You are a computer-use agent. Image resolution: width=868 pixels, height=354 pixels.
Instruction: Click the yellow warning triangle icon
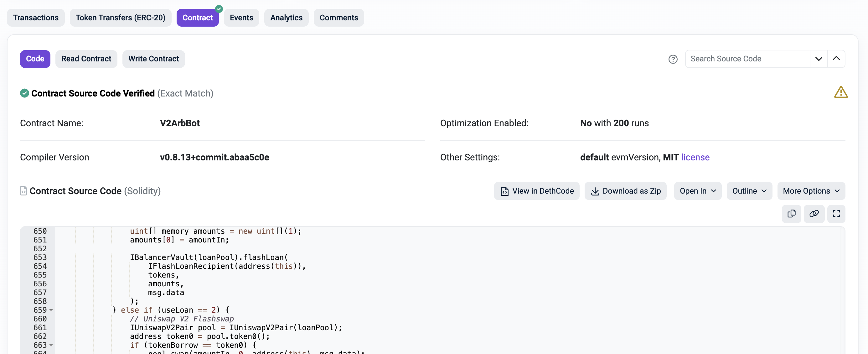[x=840, y=92]
